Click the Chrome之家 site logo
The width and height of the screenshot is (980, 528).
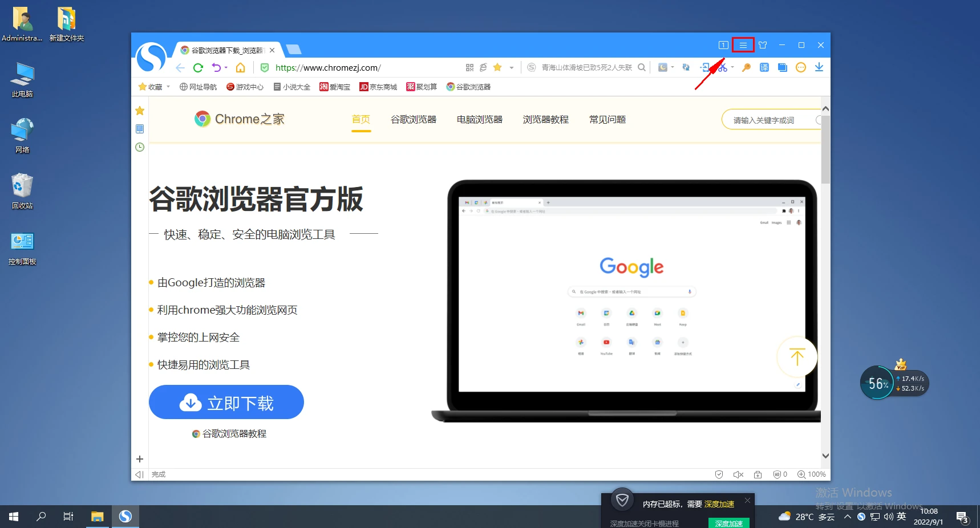pyautogui.click(x=240, y=119)
